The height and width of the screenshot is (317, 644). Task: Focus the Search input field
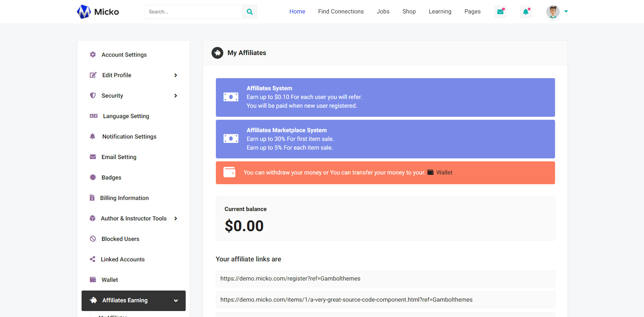193,12
